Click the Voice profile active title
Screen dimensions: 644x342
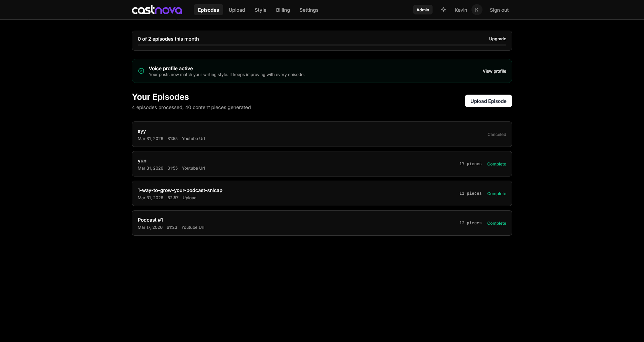[171, 68]
